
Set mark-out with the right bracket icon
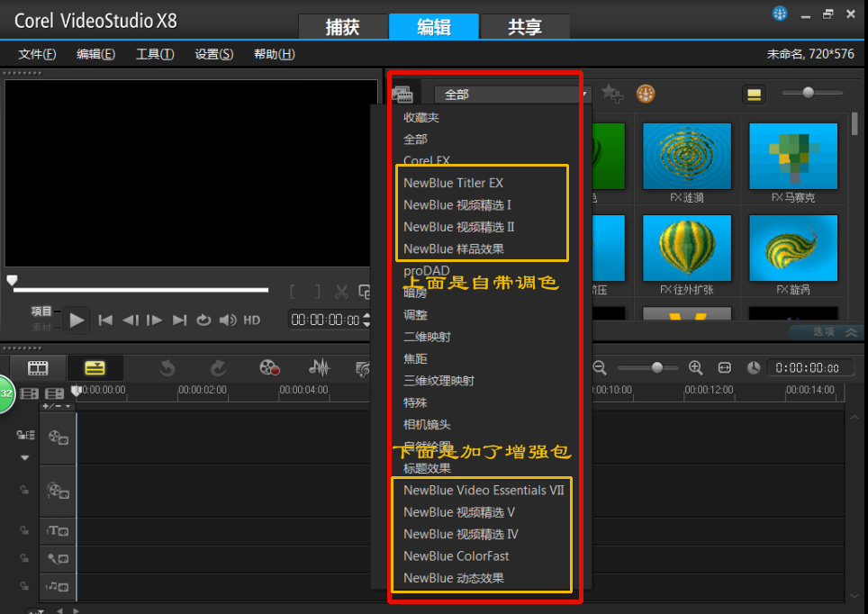pos(317,292)
